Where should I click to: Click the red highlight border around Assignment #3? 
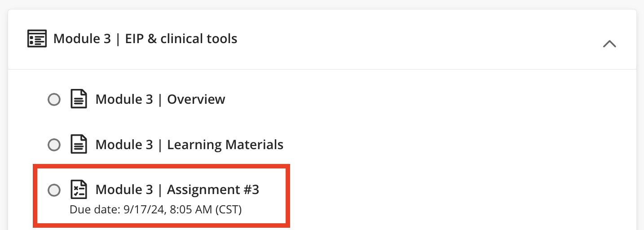162,166
